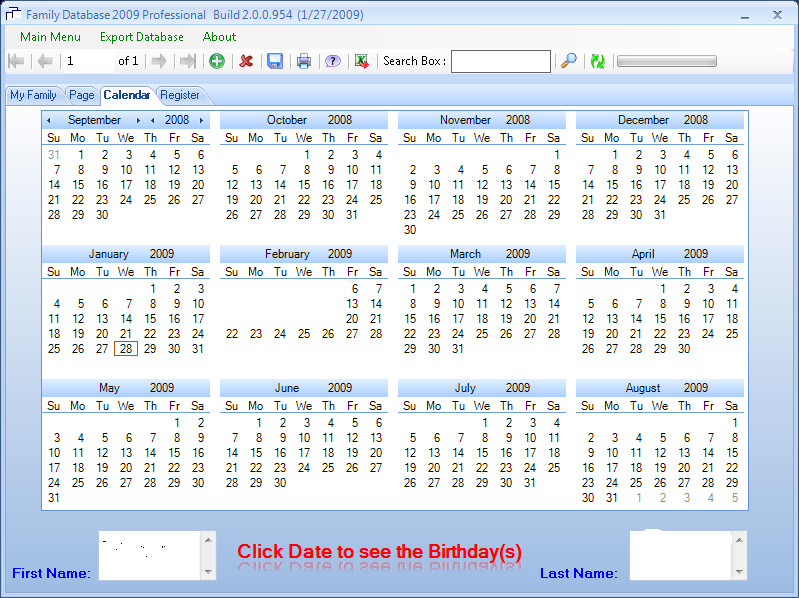This screenshot has height=598, width=799.
Task: Close the Family Database window
Action: tap(777, 15)
